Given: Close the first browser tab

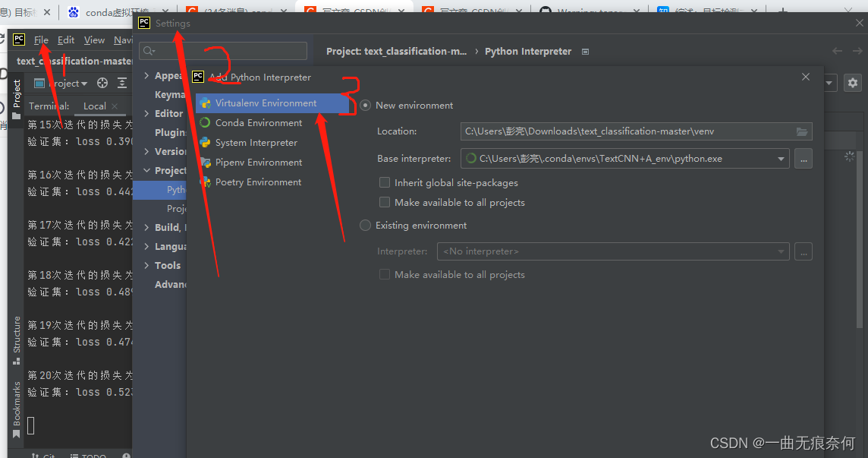Looking at the screenshot, I should (x=46, y=11).
